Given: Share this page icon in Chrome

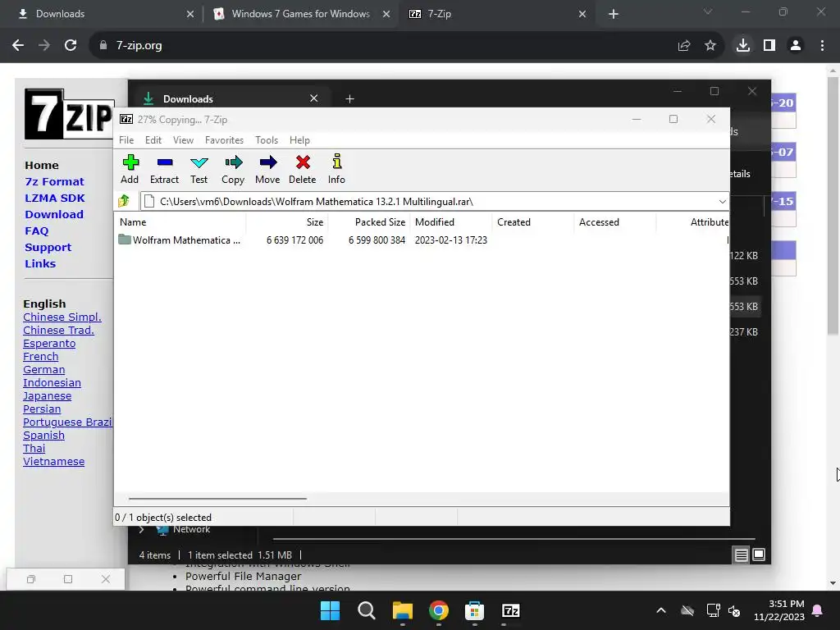Looking at the screenshot, I should 684,46.
